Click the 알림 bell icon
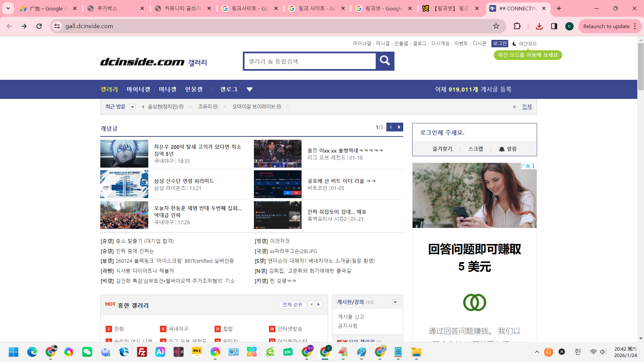 (x=502, y=149)
